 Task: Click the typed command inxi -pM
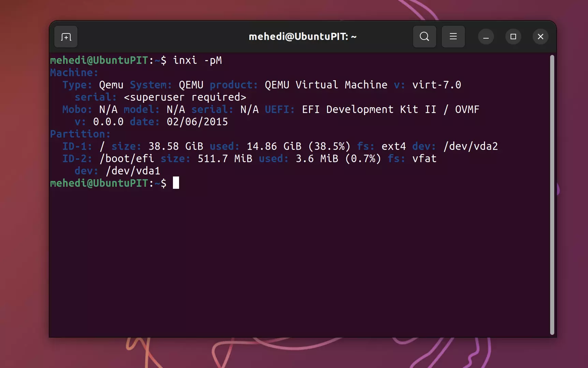(197, 60)
